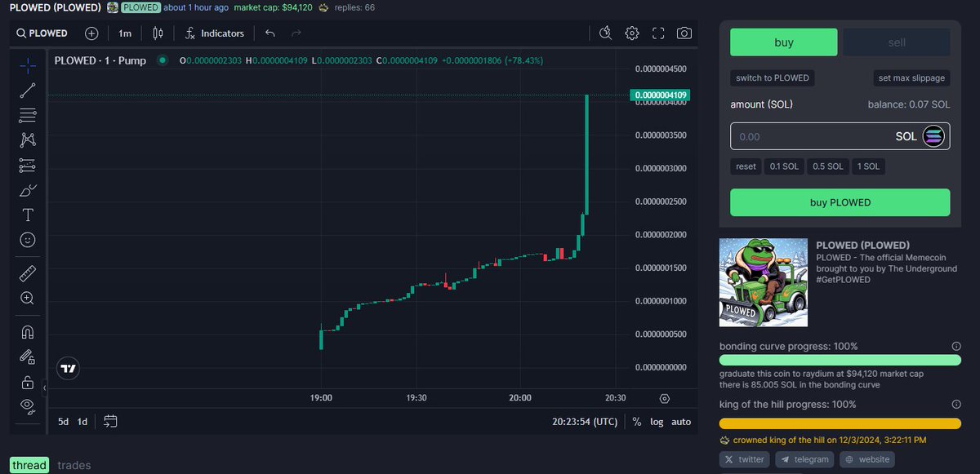The height and width of the screenshot is (474, 980).
Task: Set chart range to 5d
Action: (63, 422)
